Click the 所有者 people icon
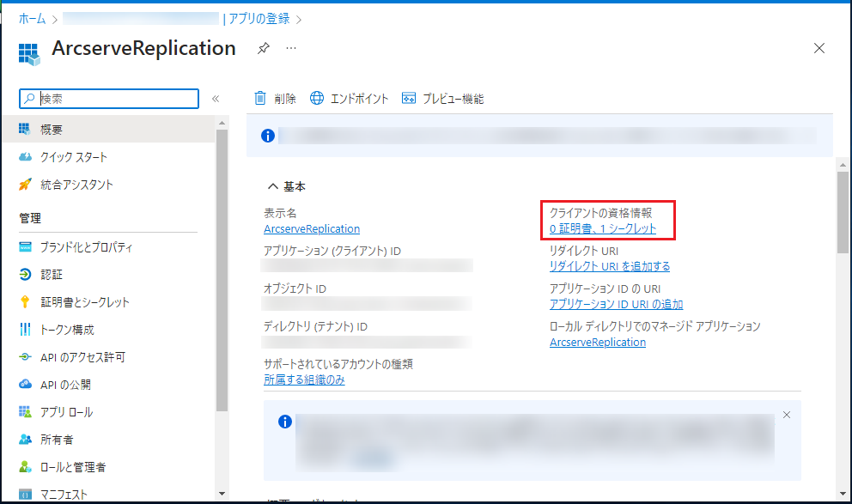The width and height of the screenshot is (852, 504). point(25,439)
